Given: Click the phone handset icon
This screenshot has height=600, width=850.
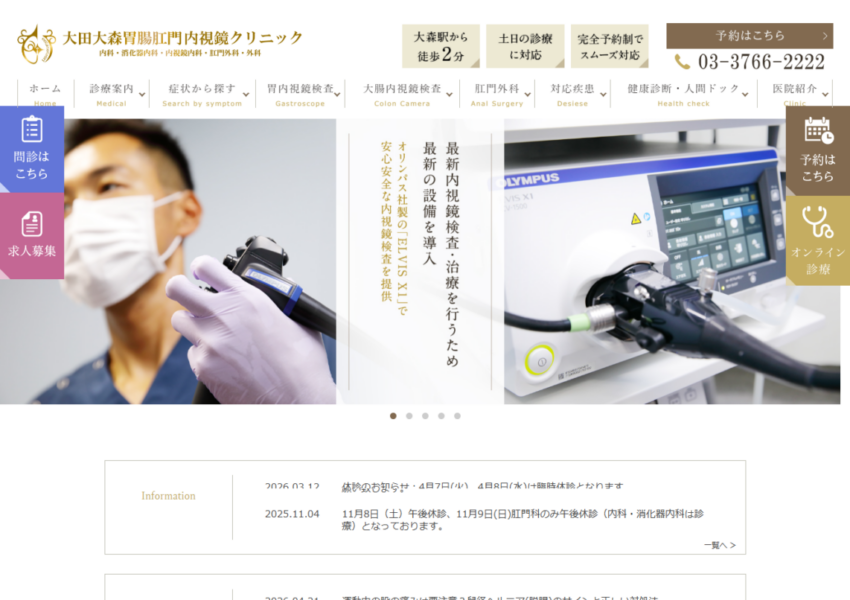Looking at the screenshot, I should tap(682, 62).
